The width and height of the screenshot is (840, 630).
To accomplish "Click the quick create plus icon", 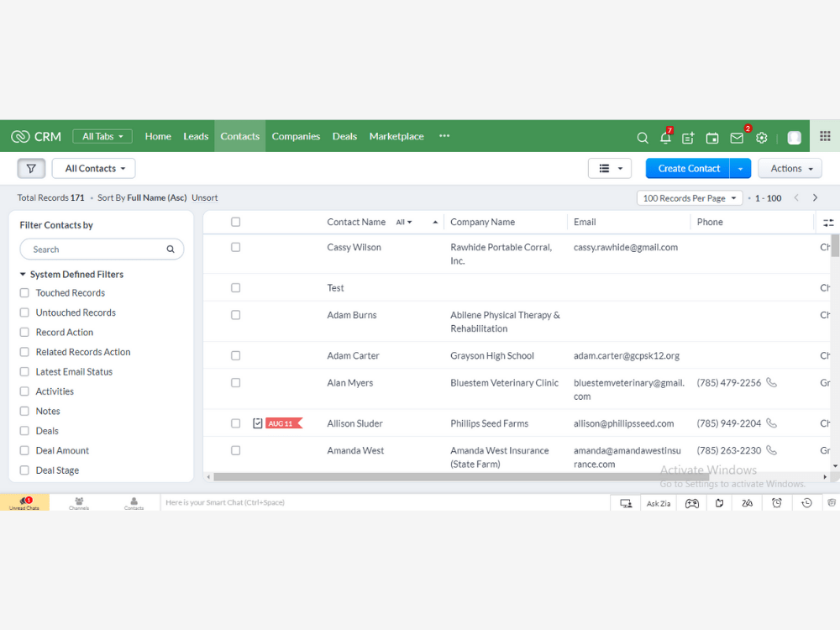I will coord(689,138).
